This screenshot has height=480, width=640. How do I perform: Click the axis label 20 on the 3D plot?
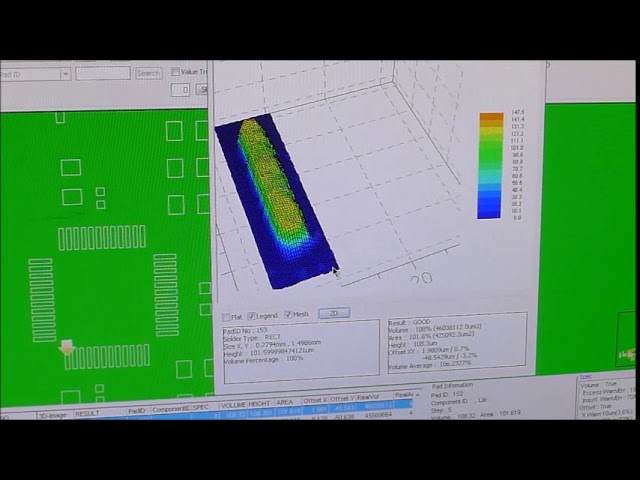pos(422,279)
